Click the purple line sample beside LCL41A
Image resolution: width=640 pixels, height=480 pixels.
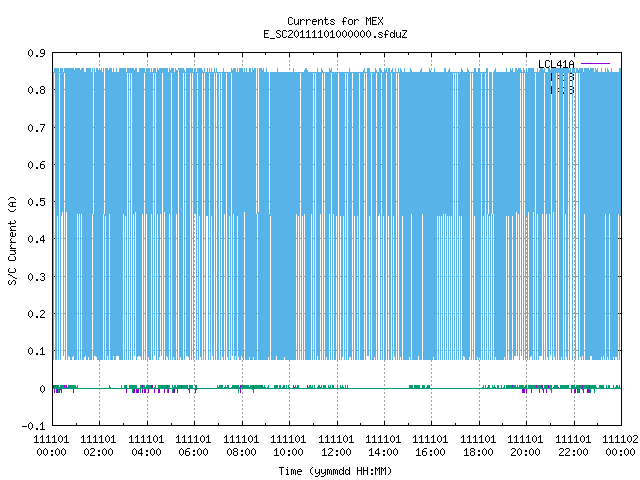[x=595, y=64]
